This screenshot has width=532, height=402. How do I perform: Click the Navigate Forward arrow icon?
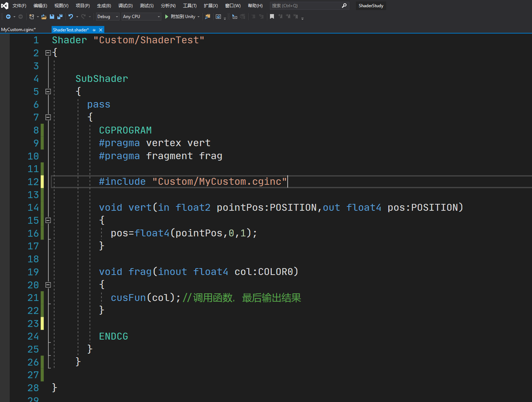(21, 17)
